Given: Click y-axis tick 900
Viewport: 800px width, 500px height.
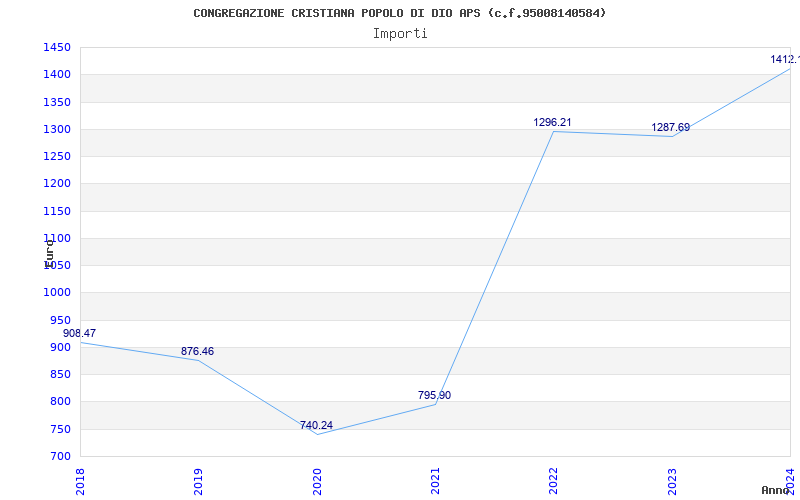Looking at the screenshot, I should 60,347.
